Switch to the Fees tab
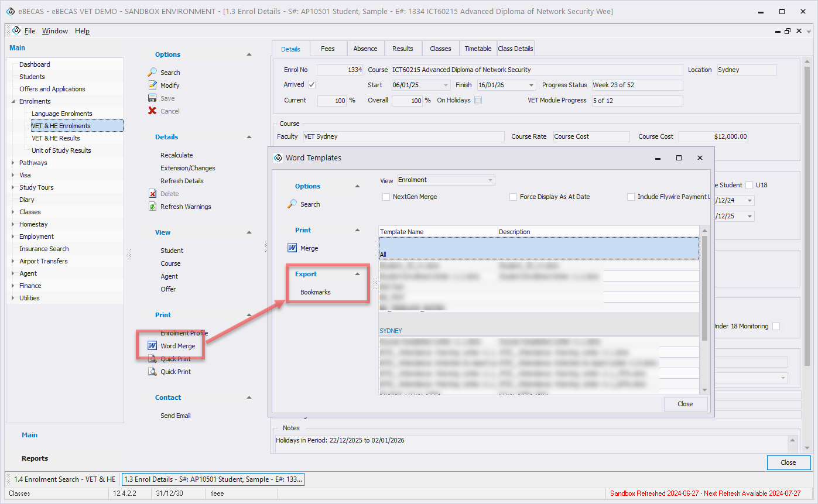 (328, 49)
